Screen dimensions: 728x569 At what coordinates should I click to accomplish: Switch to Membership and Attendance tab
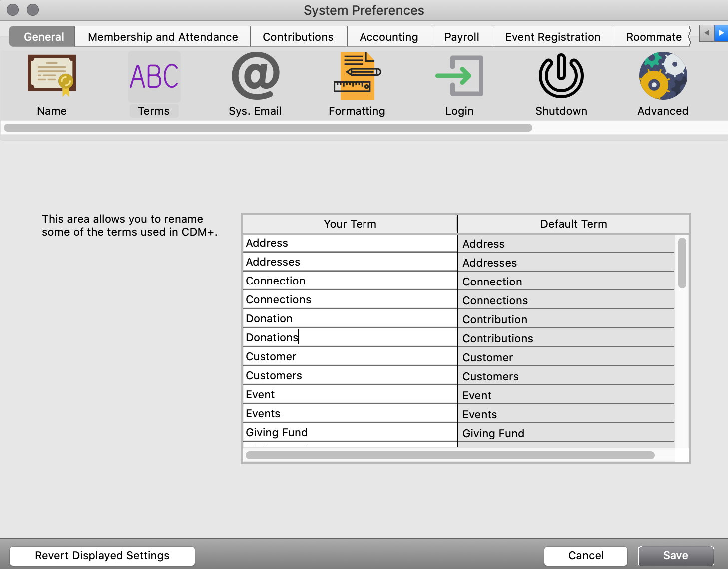pyautogui.click(x=163, y=37)
